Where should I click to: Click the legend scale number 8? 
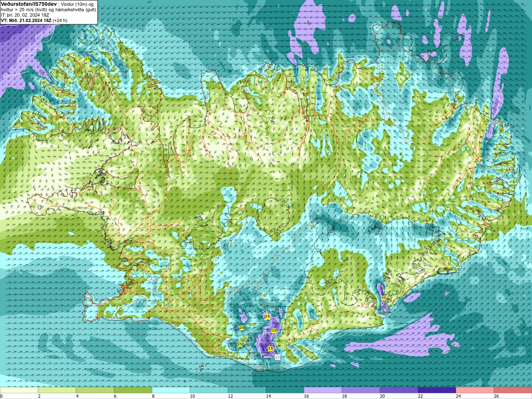click(x=153, y=396)
